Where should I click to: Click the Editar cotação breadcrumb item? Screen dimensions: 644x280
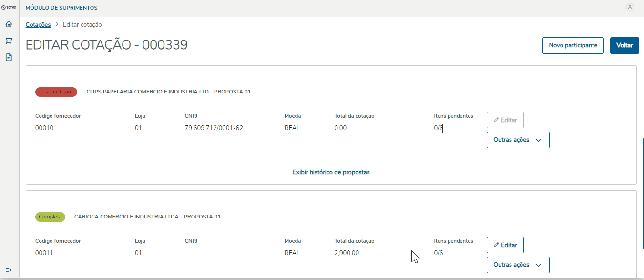coord(82,25)
